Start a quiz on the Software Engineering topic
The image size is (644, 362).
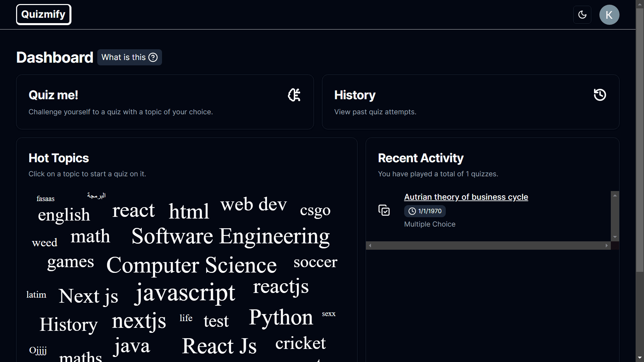[x=230, y=236]
